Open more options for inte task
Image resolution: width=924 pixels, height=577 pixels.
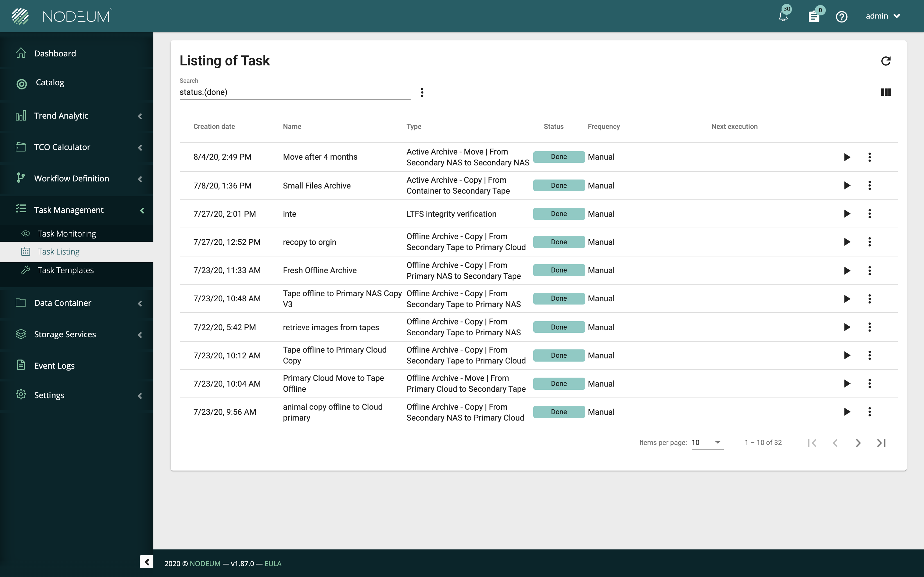tap(869, 214)
